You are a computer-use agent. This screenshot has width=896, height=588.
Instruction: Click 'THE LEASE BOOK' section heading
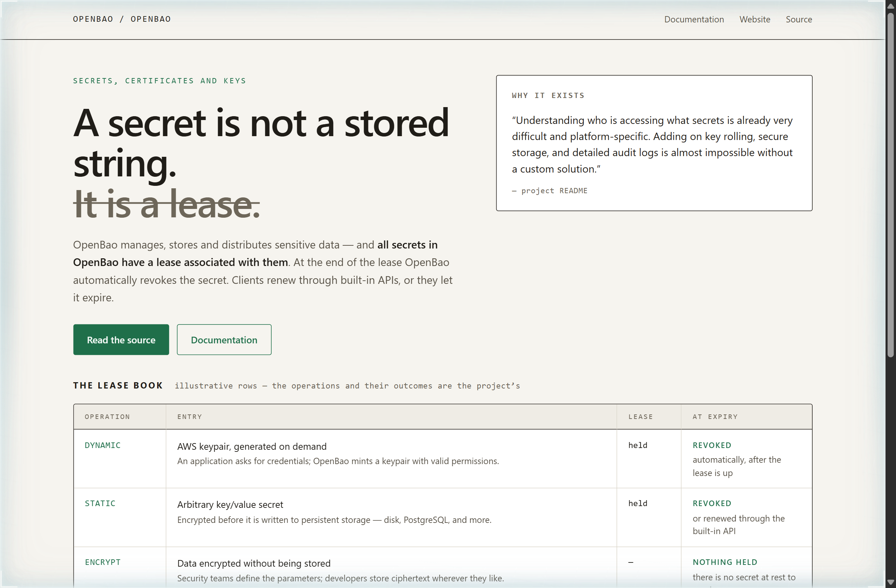tap(118, 385)
